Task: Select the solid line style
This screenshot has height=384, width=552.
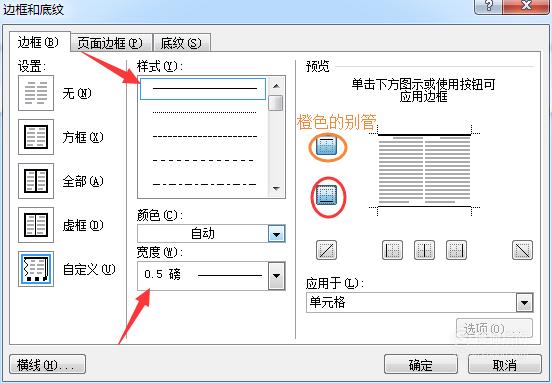Action: click(203, 89)
